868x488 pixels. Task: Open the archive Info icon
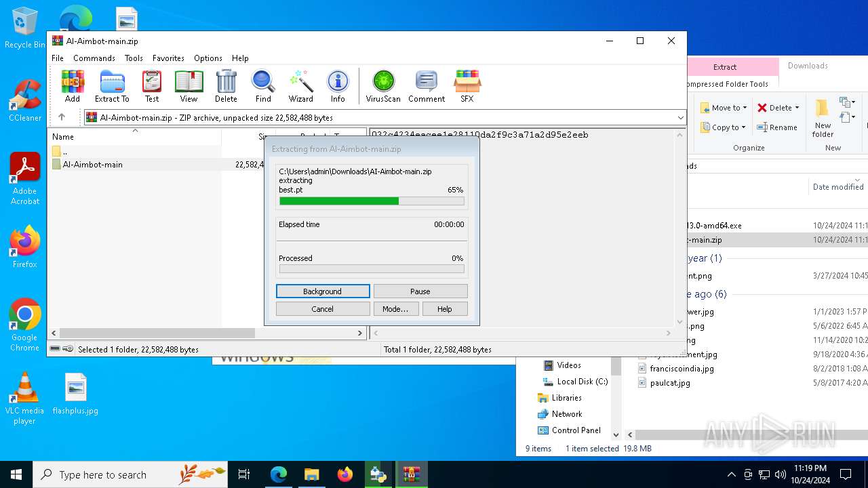click(338, 86)
